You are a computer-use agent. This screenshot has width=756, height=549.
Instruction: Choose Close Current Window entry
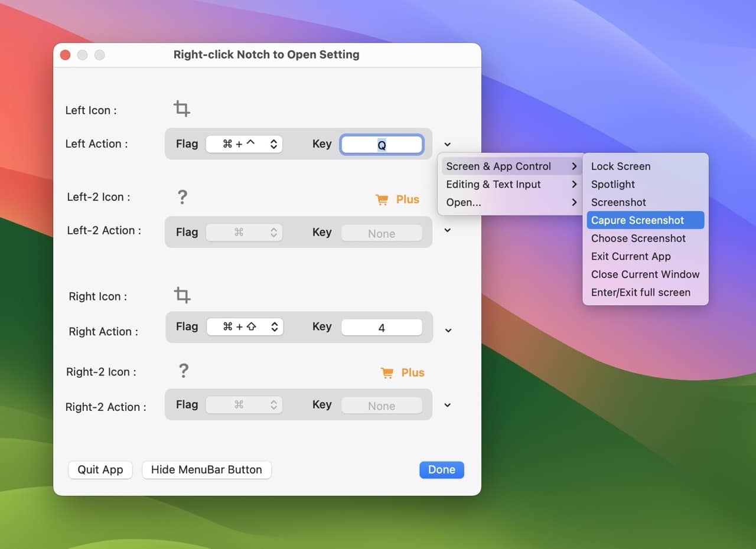(x=645, y=274)
